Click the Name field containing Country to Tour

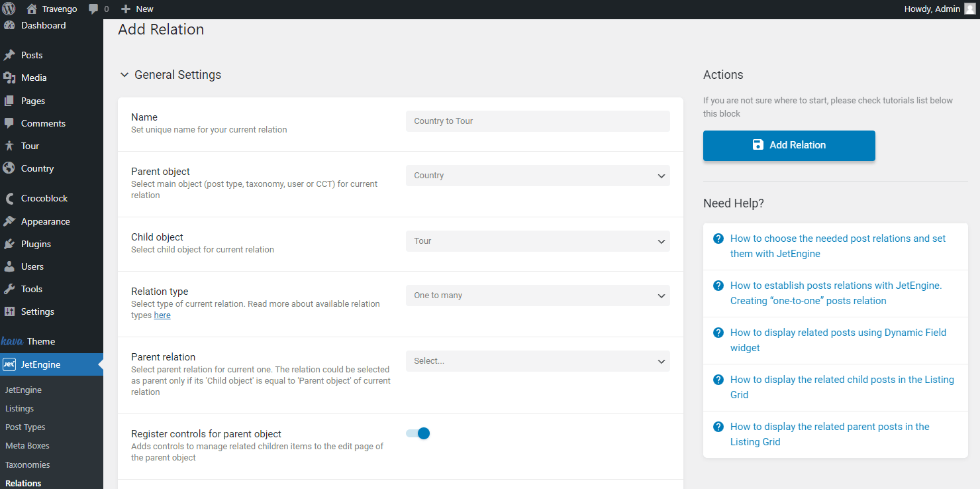pos(538,121)
